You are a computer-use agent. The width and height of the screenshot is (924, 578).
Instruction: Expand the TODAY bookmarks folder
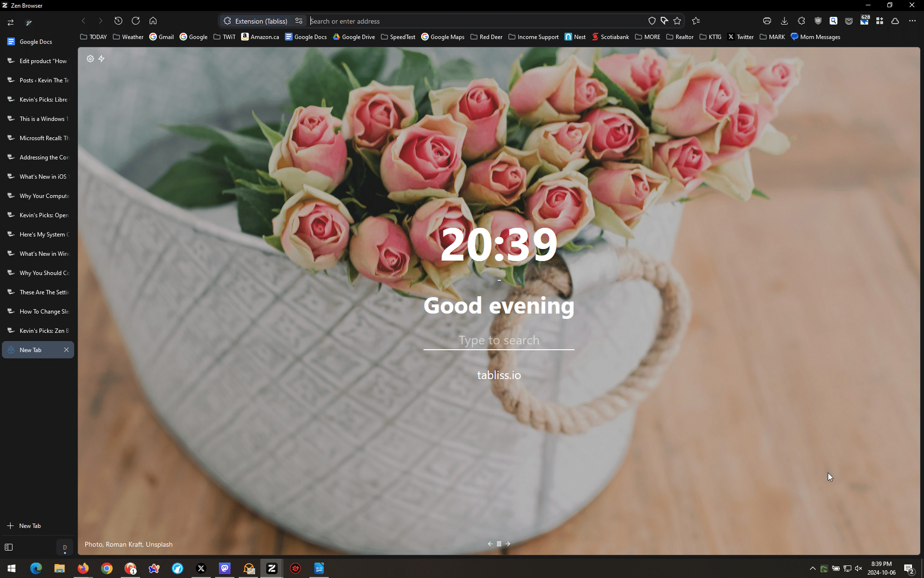pos(93,37)
